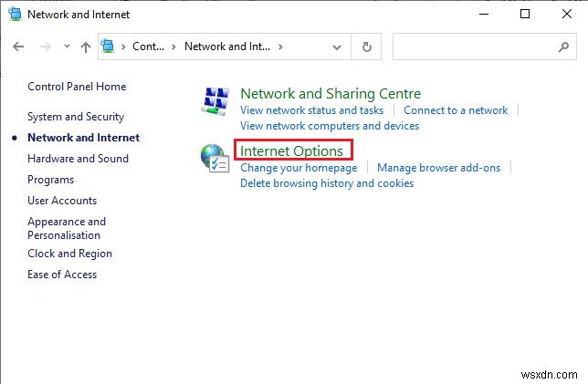This screenshot has width=588, height=384.
Task: Click Delete browsing history and cookies
Action: pyautogui.click(x=326, y=183)
